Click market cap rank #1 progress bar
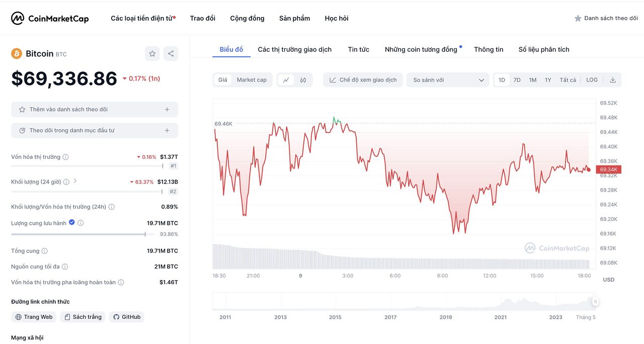 (88, 166)
